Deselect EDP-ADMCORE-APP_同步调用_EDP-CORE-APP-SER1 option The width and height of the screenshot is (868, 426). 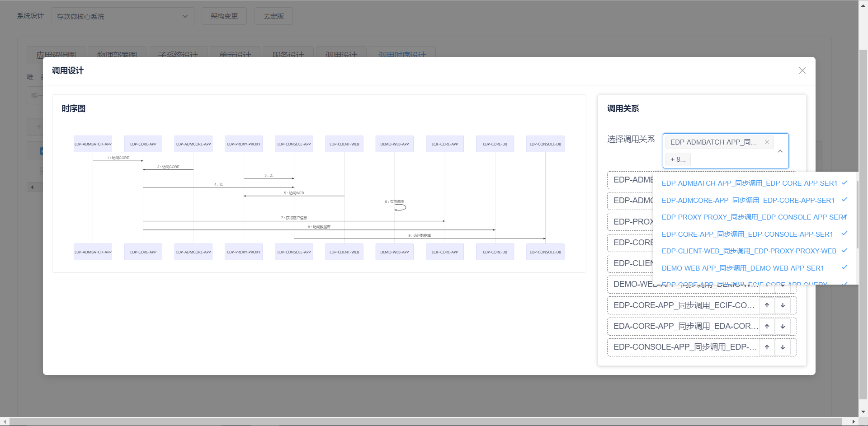coord(754,200)
